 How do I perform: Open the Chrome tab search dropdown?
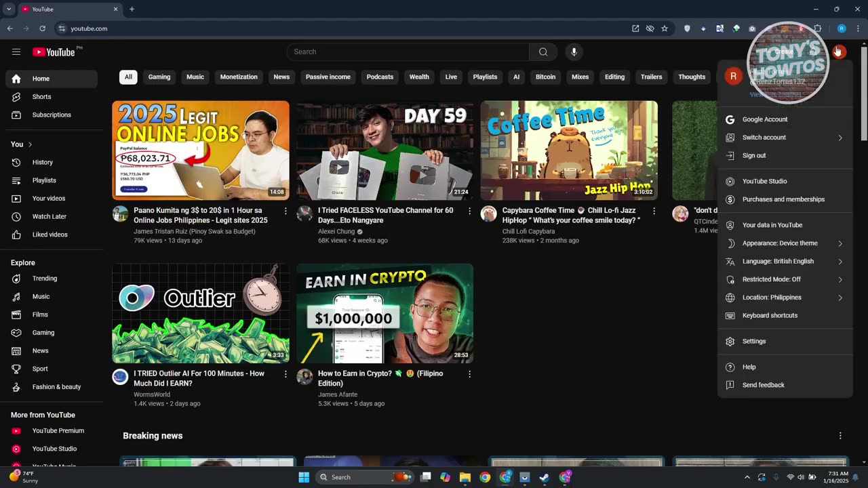click(x=9, y=9)
